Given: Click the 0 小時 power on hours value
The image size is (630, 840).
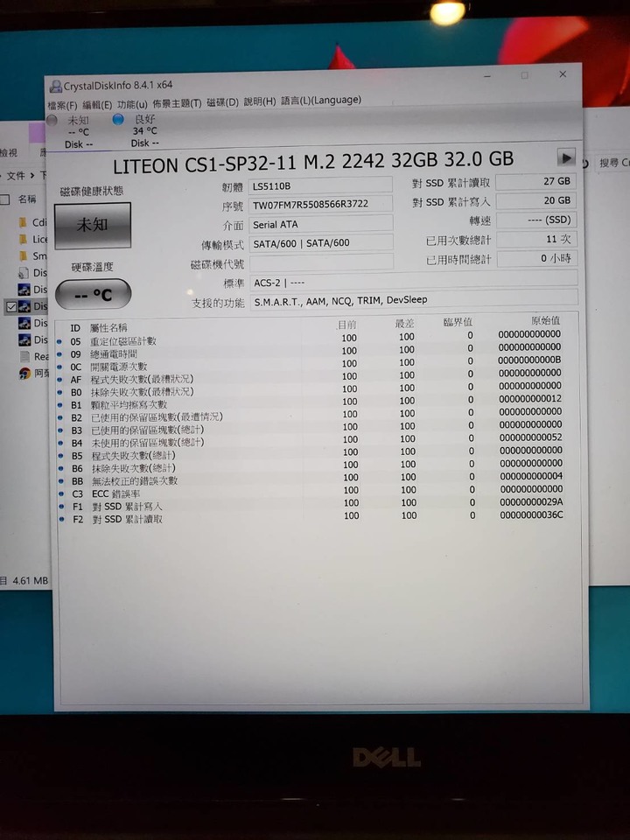Looking at the screenshot, I should 536,259.
